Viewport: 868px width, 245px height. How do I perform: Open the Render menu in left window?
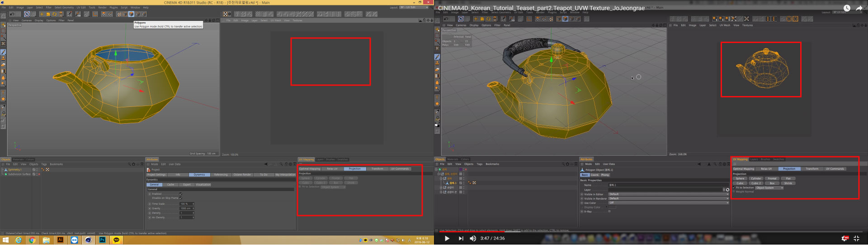click(x=102, y=7)
